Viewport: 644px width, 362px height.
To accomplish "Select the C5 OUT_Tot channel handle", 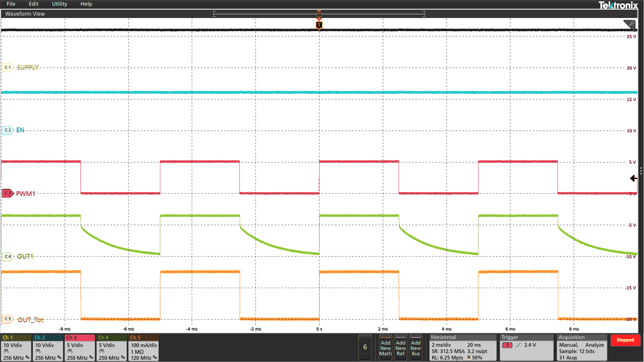I will (8, 319).
